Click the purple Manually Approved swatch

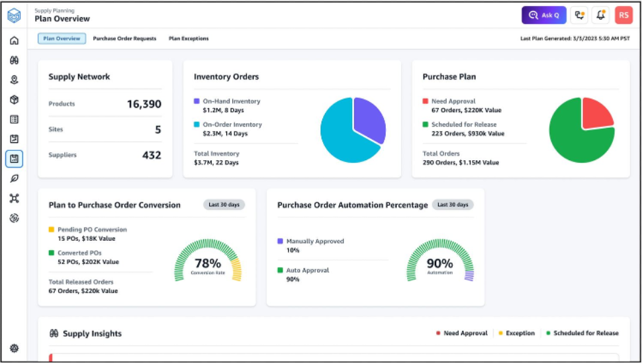tap(280, 241)
